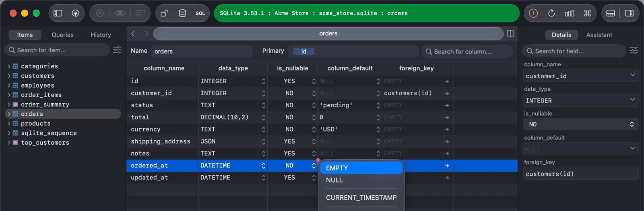Expand the order_summary view item
The width and height of the screenshot is (644, 211).
tap(9, 104)
